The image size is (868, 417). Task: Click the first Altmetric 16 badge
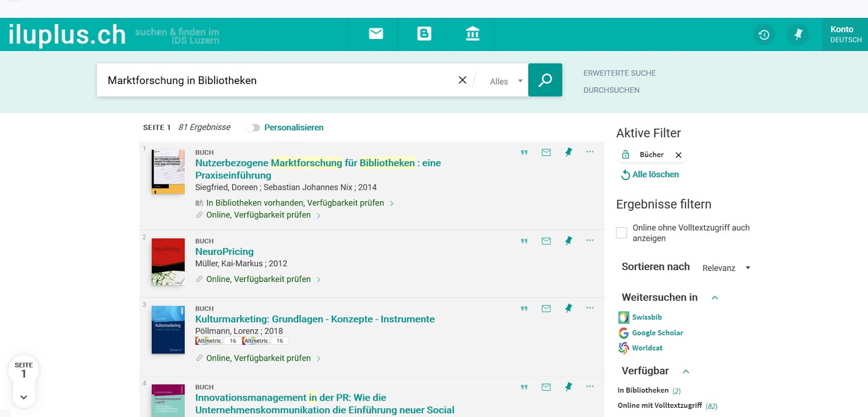pos(218,341)
